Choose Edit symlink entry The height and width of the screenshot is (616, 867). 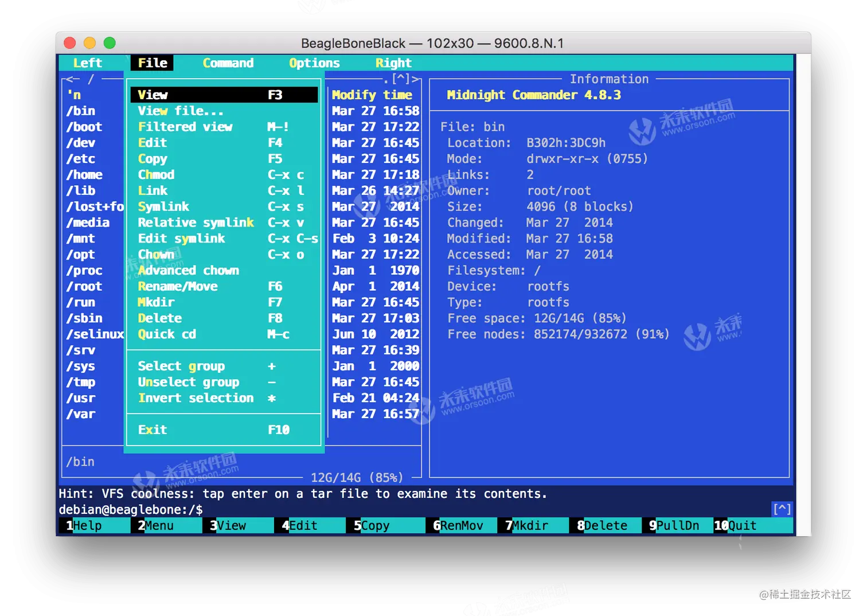(x=224, y=239)
